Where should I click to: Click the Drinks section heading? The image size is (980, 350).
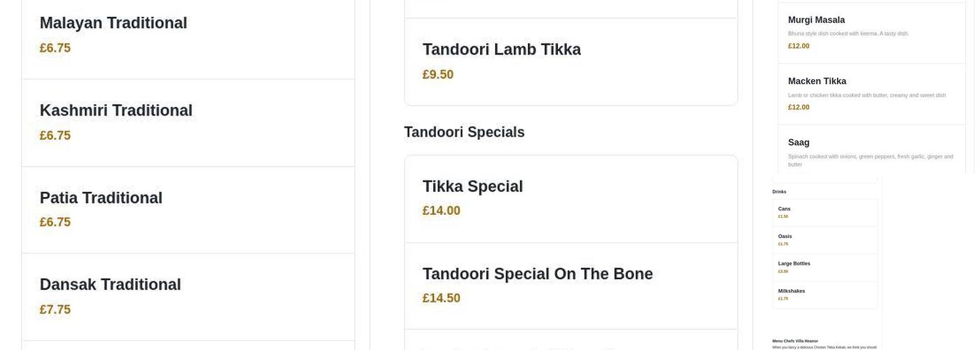[x=779, y=192]
